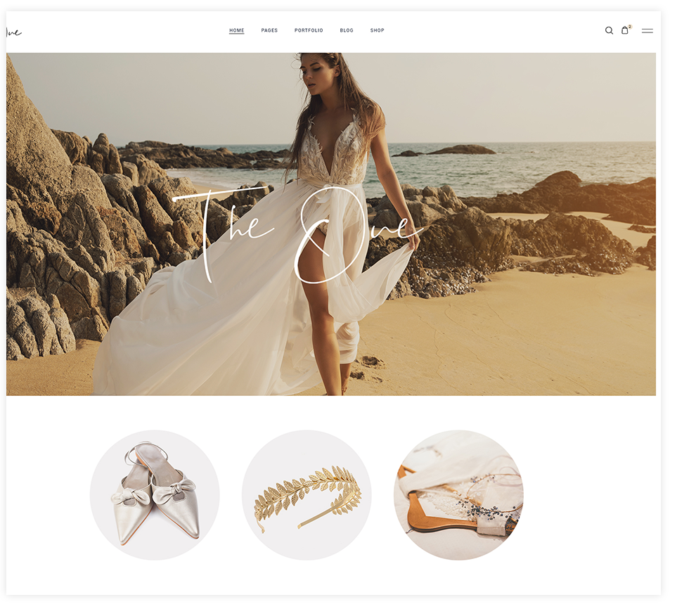Viewport: 696px width, 616px height.
Task: Open the shopping bag cart icon
Action: [624, 30]
